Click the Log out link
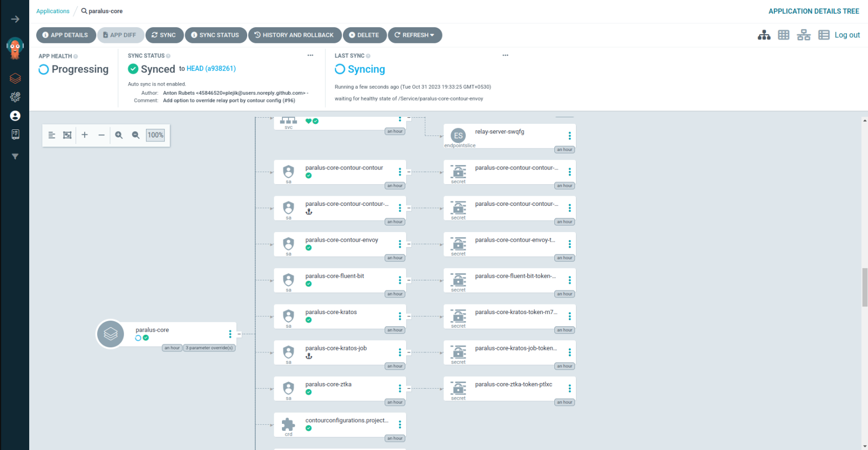 point(847,35)
